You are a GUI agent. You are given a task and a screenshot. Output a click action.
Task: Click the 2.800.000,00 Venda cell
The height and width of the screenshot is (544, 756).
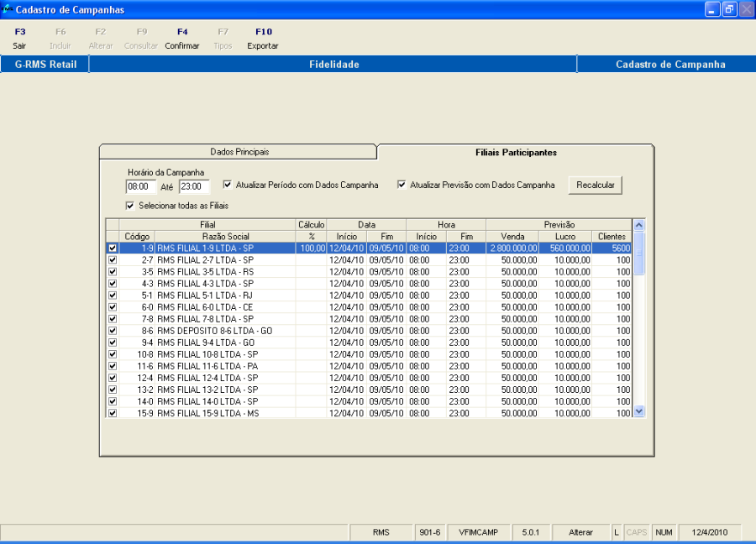click(x=512, y=248)
